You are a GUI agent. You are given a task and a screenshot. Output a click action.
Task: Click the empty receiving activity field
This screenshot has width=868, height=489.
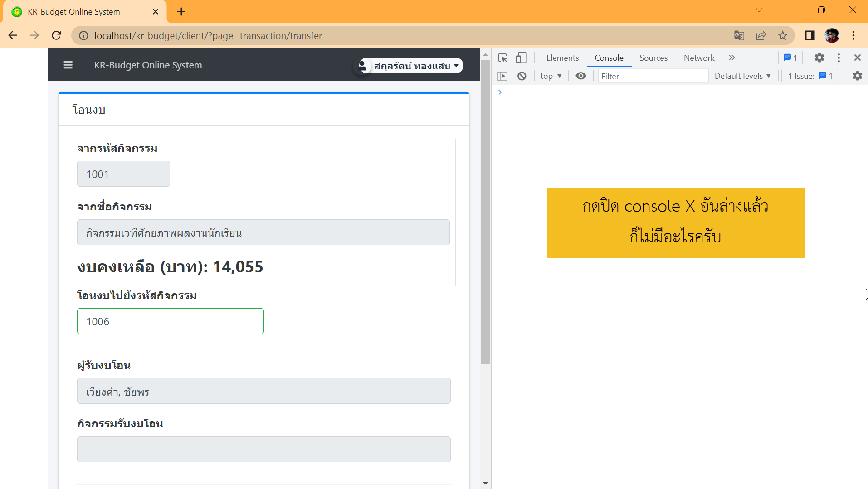[264, 450]
